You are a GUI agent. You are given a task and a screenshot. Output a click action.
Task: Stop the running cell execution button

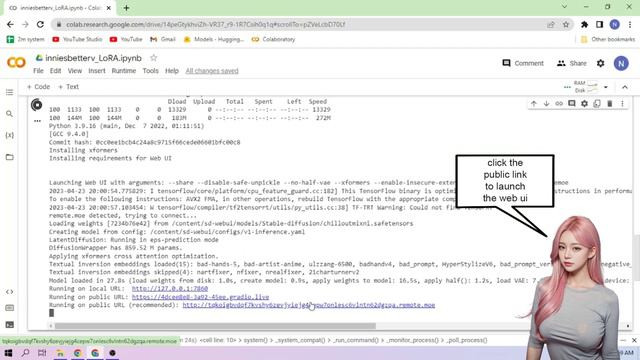(37, 105)
